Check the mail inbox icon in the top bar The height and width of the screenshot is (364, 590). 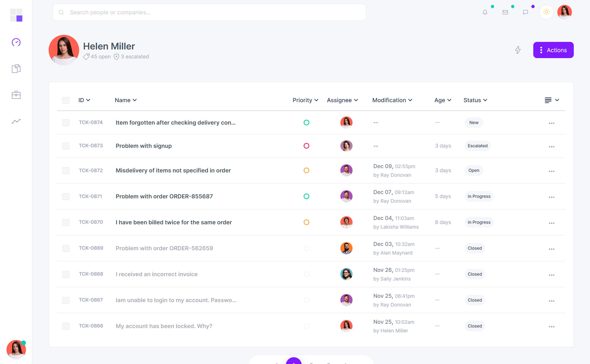pyautogui.click(x=505, y=12)
